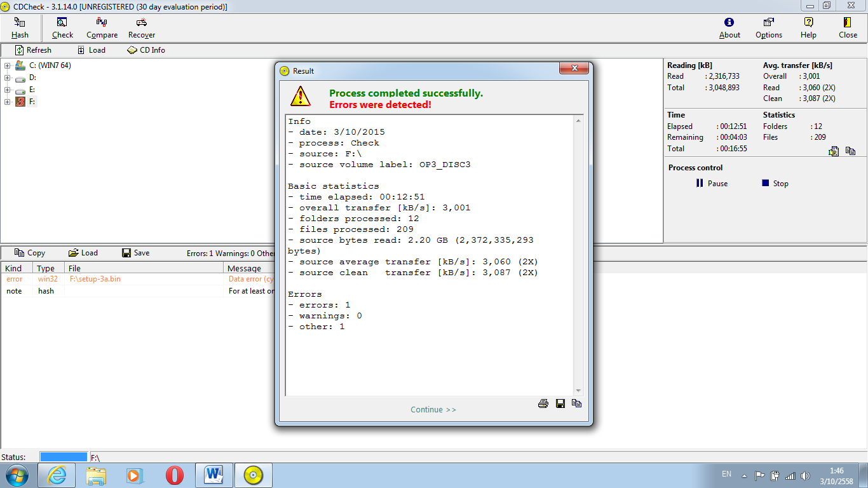
Task: Expand the D: drive node
Action: tap(8, 78)
